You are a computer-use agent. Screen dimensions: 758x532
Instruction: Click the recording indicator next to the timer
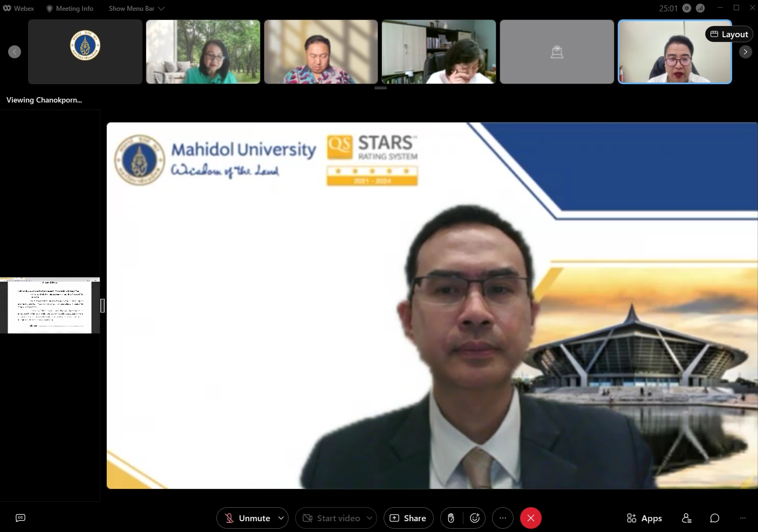coord(687,8)
